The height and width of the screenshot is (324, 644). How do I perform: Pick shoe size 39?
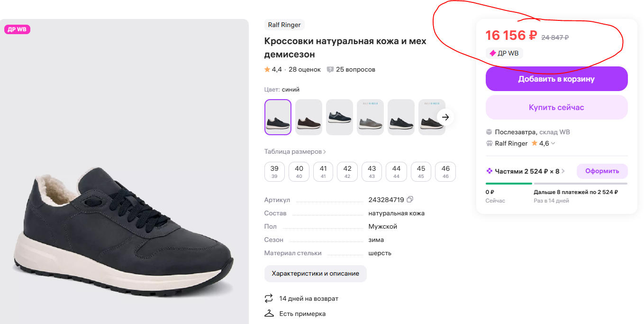coord(274,171)
